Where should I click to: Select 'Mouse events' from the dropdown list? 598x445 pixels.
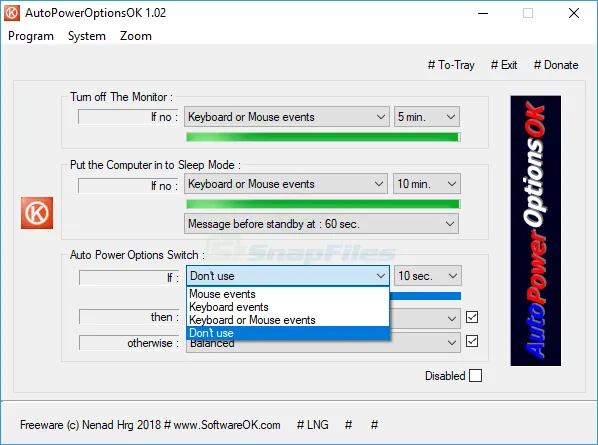[288, 294]
